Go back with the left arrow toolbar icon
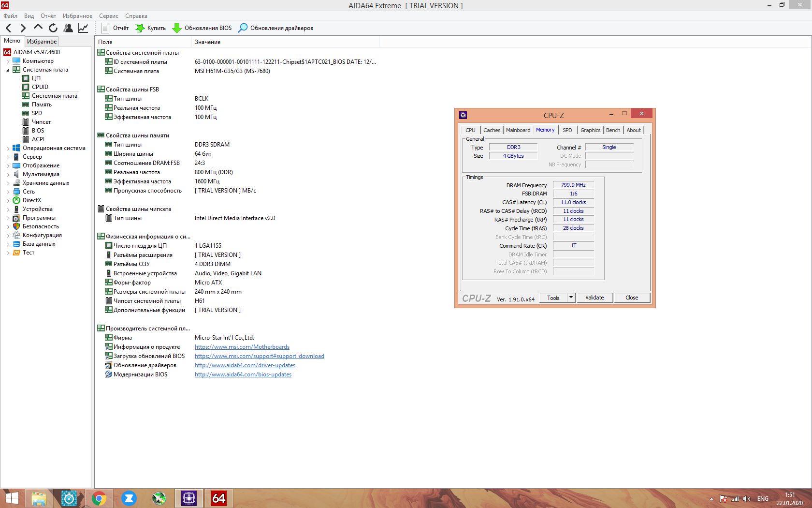This screenshot has height=508, width=812. [8, 28]
